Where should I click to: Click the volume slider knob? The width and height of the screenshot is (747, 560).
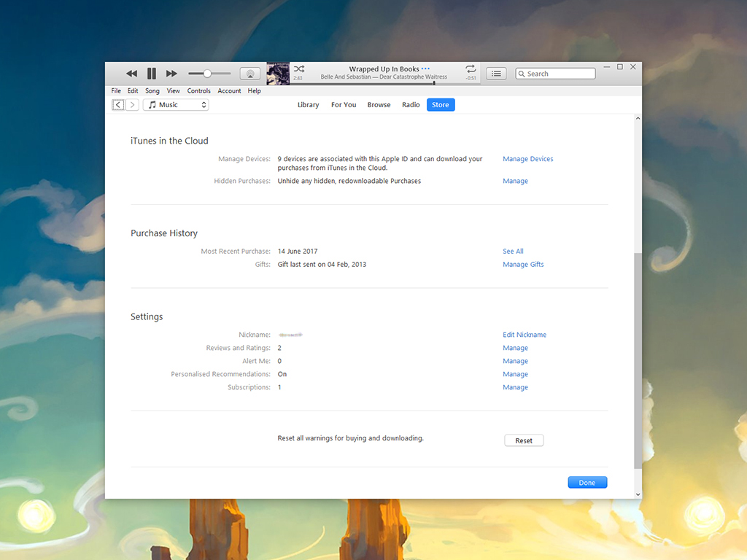pos(207,74)
